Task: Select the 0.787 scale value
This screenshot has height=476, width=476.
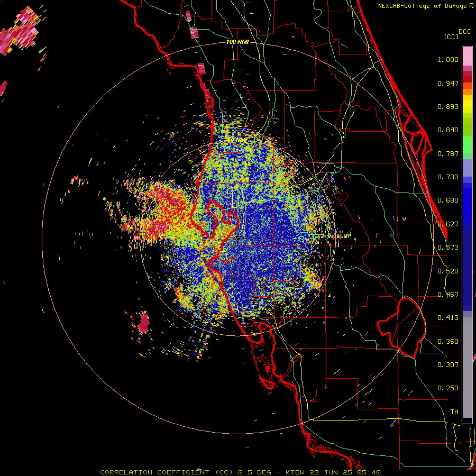Action: (448, 153)
